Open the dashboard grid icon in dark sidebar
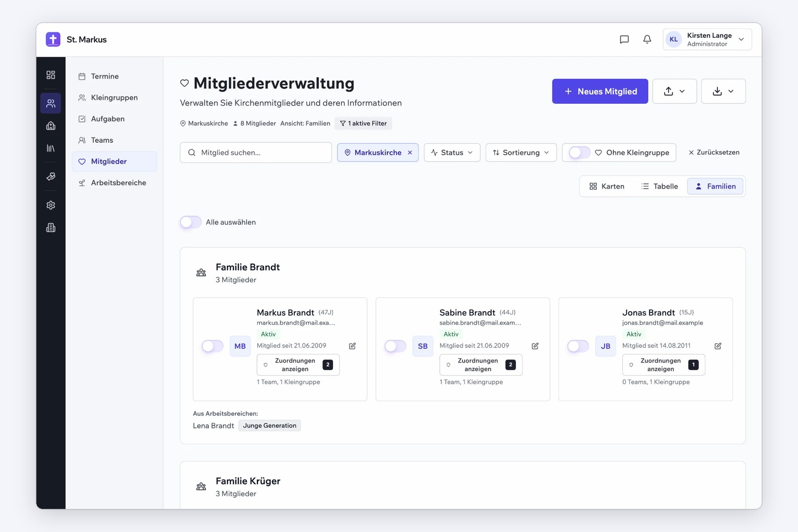Viewport: 798px width, 532px height. pos(51,75)
